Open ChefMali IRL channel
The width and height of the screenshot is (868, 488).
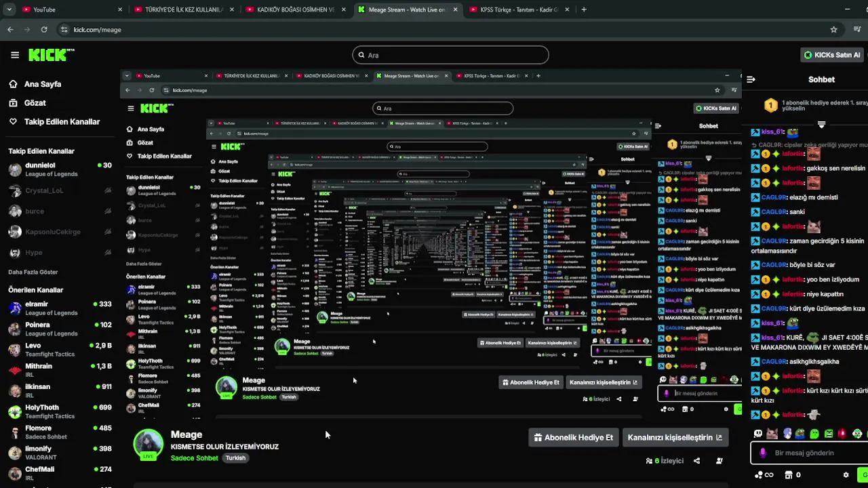coord(60,473)
